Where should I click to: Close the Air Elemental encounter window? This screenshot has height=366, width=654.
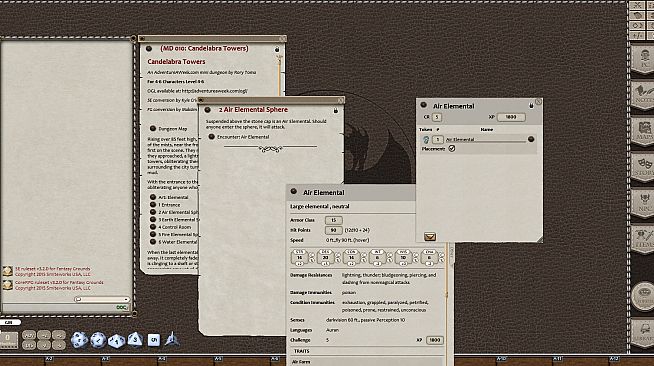[538, 101]
